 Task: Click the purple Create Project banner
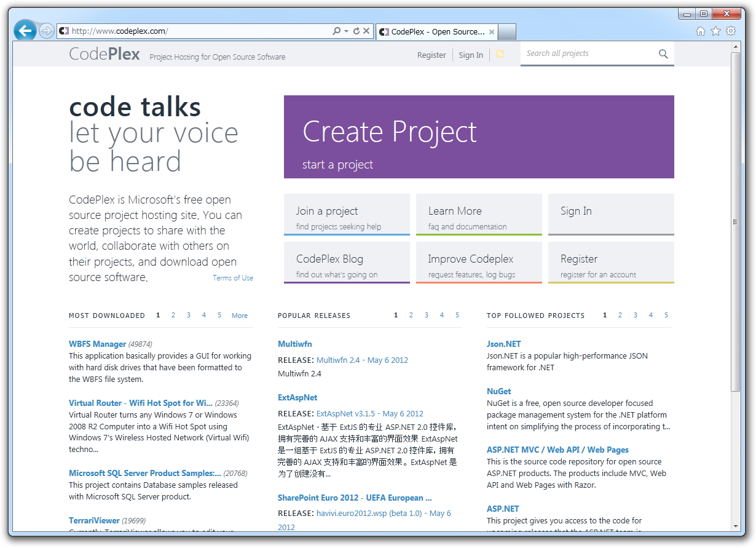[x=479, y=137]
